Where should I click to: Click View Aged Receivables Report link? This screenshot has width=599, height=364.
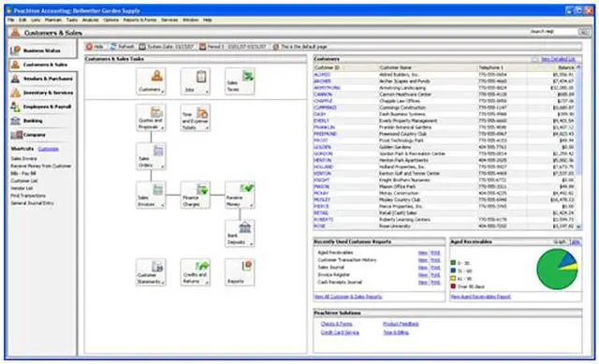tap(480, 297)
